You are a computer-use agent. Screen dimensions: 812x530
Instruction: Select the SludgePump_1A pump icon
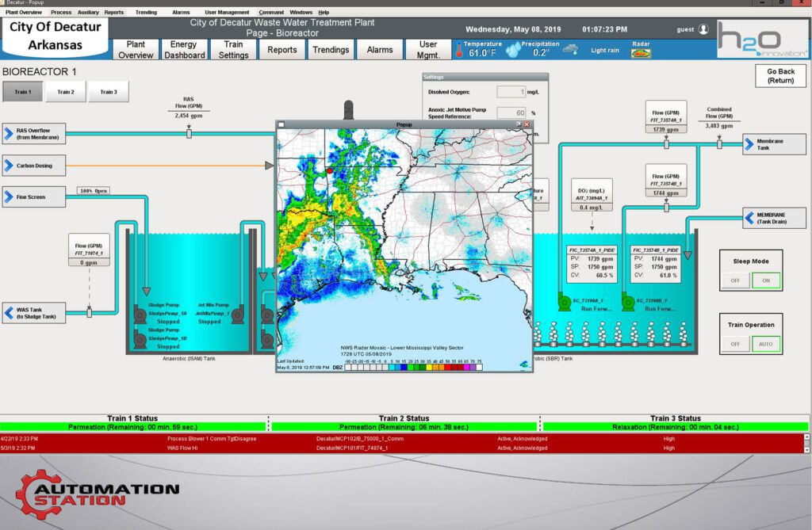pyautogui.click(x=140, y=314)
